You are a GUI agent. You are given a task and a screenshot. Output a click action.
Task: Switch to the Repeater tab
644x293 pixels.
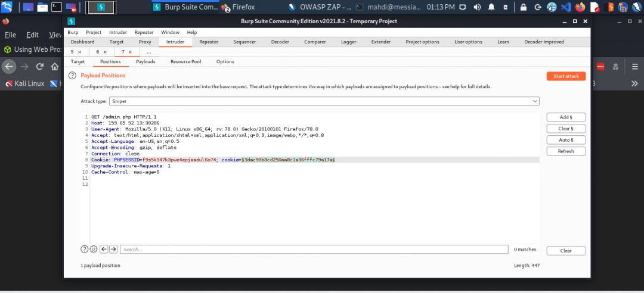(209, 42)
